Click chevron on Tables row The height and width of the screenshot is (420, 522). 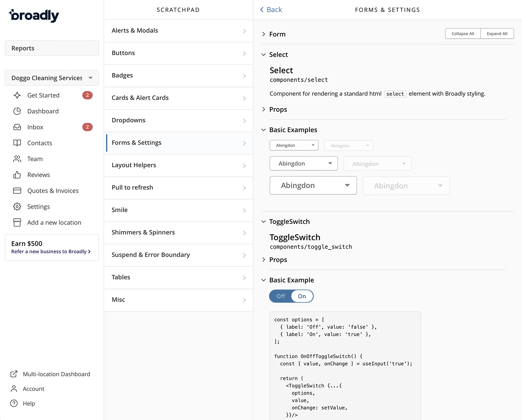(244, 278)
